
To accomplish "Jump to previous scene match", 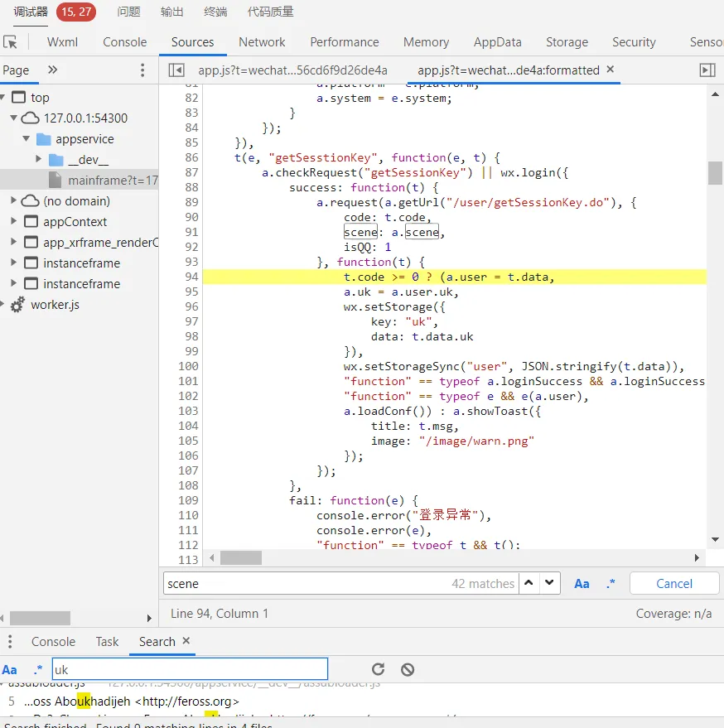I will 529,583.
